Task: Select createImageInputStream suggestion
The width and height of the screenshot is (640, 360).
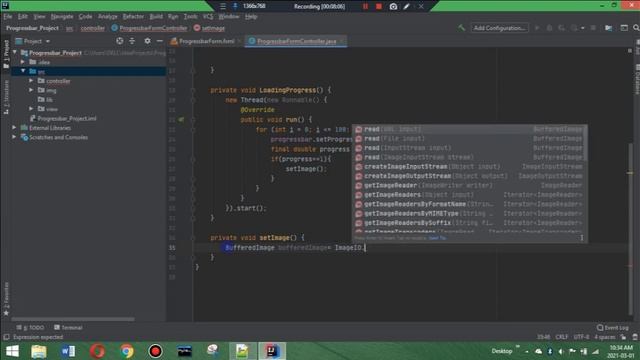Action: click(469, 167)
